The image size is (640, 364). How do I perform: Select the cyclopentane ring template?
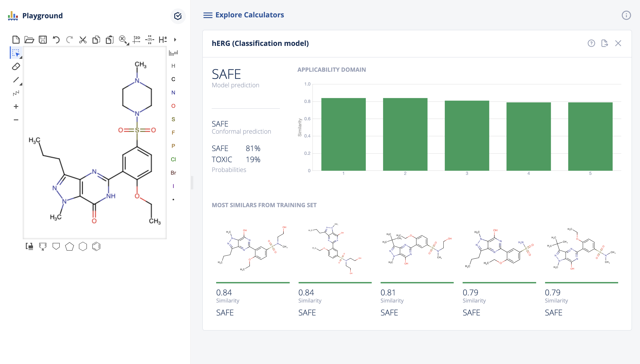(70, 247)
